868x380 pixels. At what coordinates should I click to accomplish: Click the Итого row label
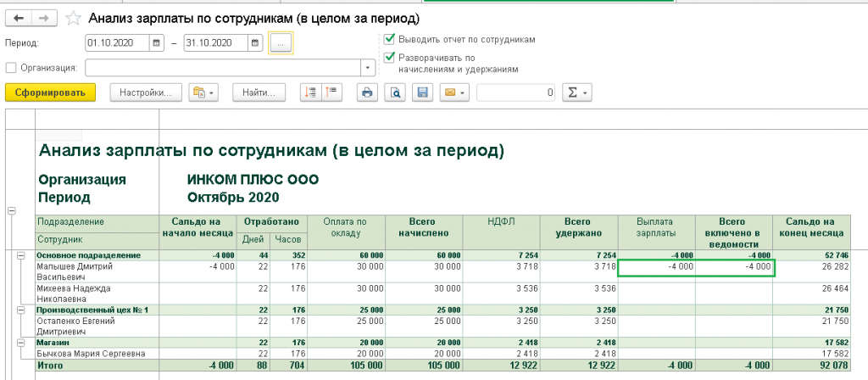(50, 366)
